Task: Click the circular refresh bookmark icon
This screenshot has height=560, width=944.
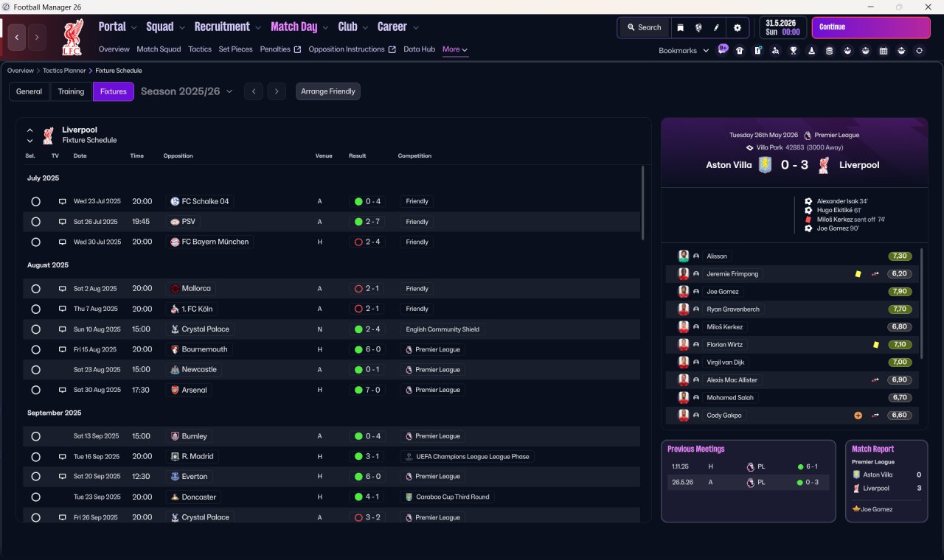Action: [x=919, y=51]
